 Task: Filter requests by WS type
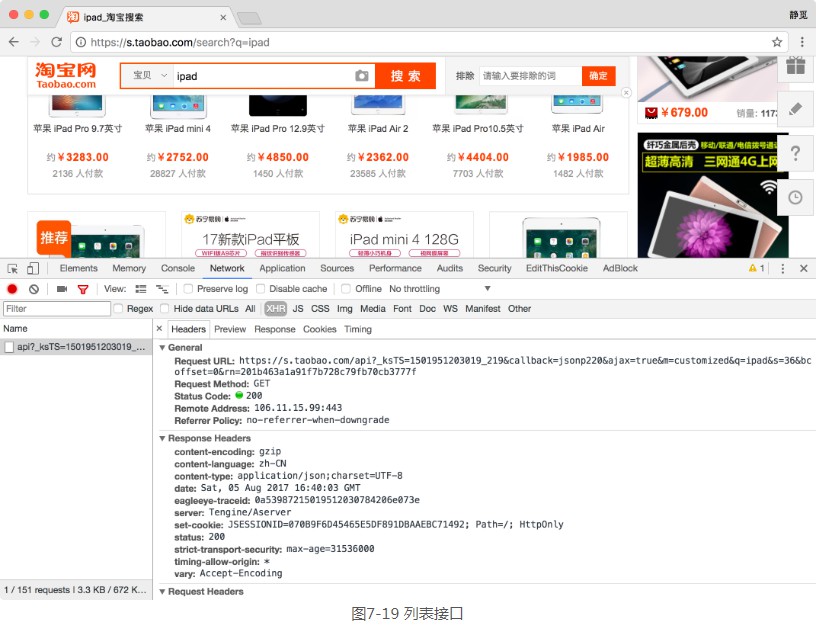tap(450, 309)
